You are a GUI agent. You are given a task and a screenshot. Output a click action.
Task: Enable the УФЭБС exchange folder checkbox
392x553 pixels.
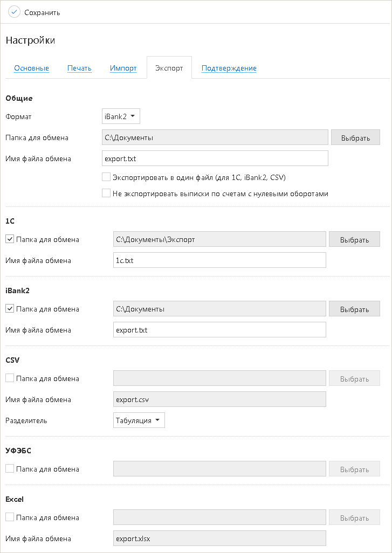point(10,469)
